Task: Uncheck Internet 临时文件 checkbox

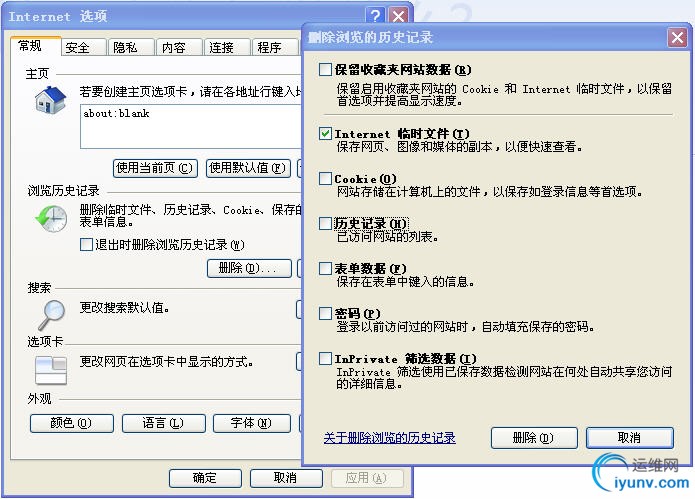Action: tap(325, 133)
